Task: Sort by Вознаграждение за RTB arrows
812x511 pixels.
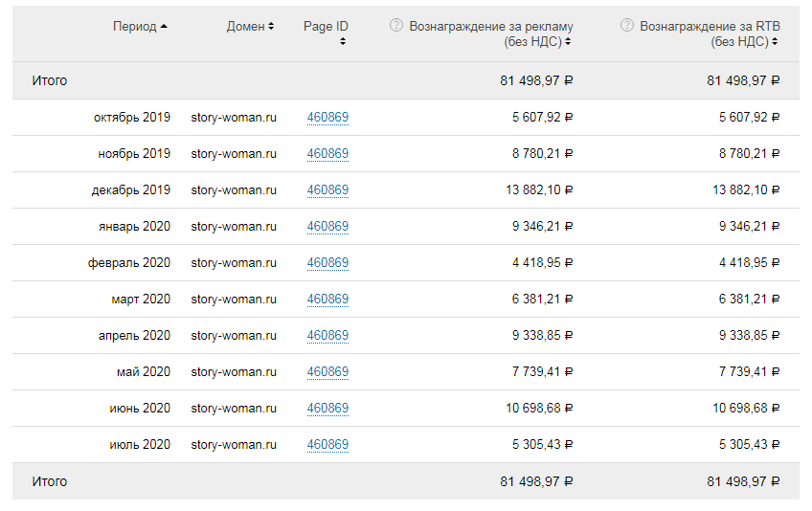Action: pos(775,42)
